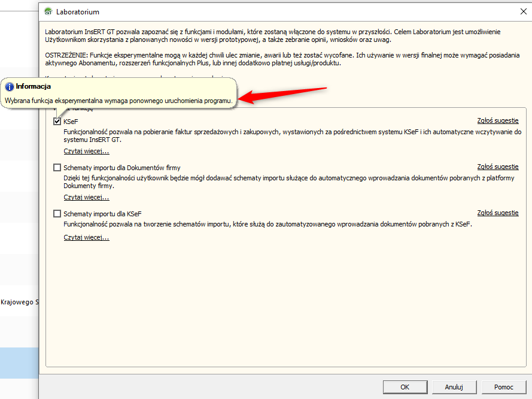This screenshot has width=532, height=399.
Task: Enable Schematy importu dla KSeF checkbox
Action: point(57,214)
